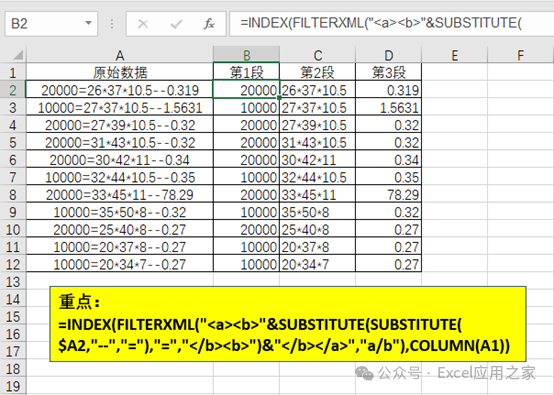Click the Enter checkmark formula bar icon
This screenshot has height=395, width=554.
point(176,24)
